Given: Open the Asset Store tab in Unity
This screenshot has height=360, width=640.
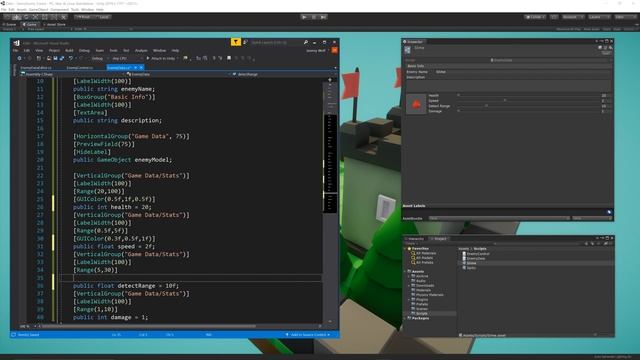Looking at the screenshot, I should click(x=54, y=24).
